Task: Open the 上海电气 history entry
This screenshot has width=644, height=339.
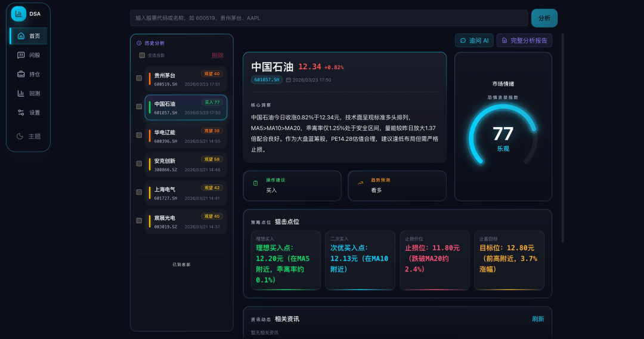Action: [x=186, y=193]
